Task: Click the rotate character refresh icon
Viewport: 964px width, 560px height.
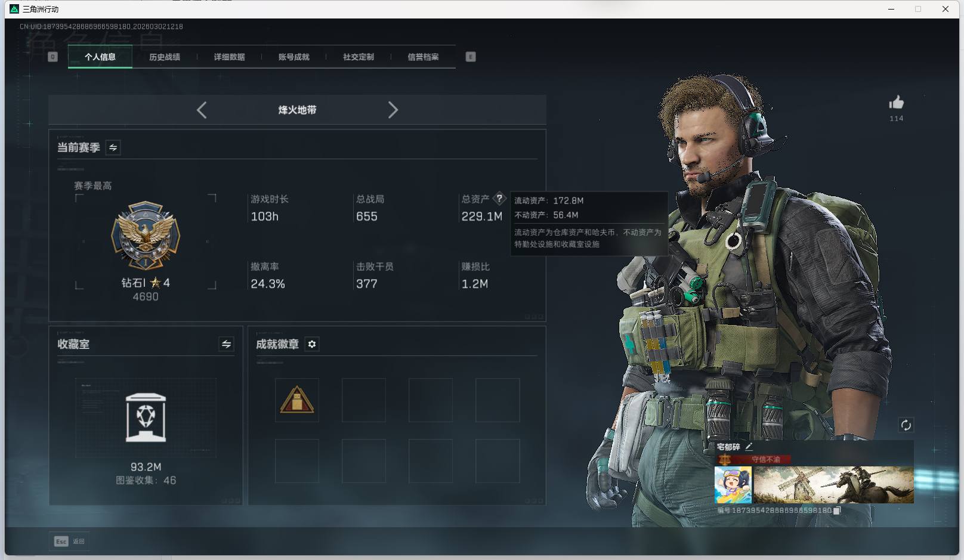Action: (906, 425)
